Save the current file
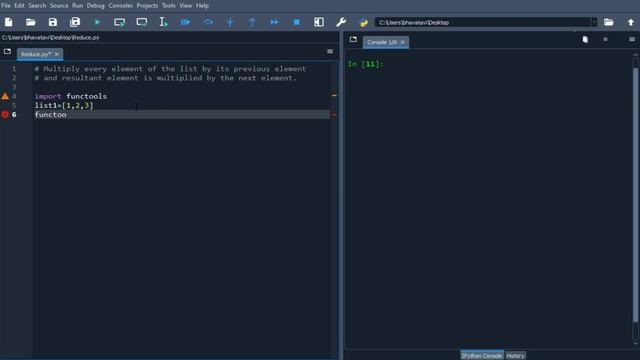 coord(53,22)
